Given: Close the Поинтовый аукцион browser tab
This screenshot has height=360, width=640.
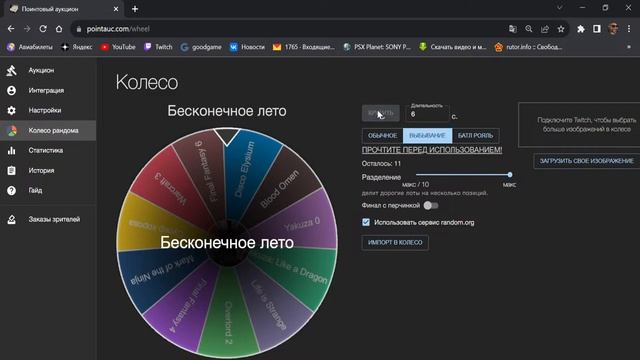Looking at the screenshot, I should click(116, 9).
